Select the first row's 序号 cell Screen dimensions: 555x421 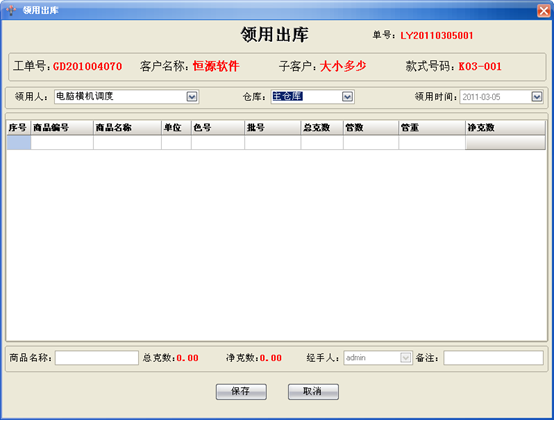[19, 143]
